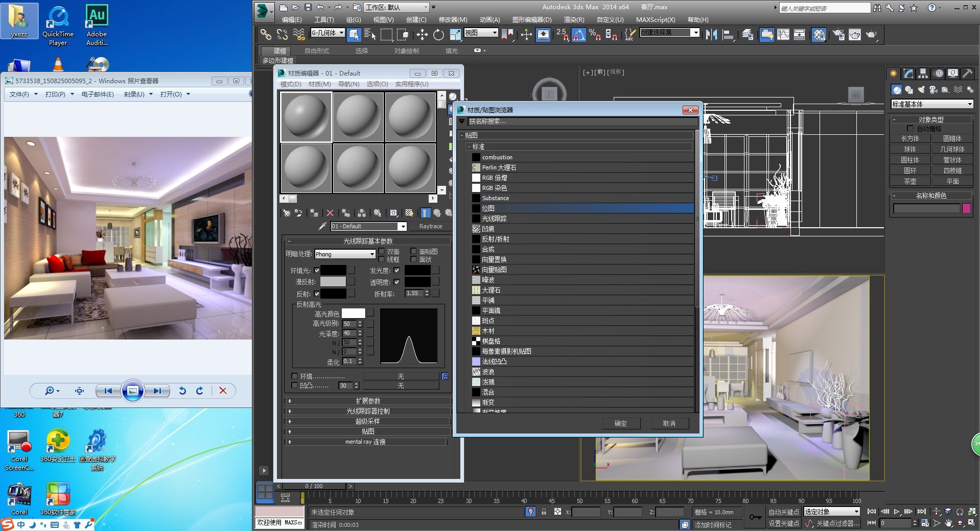Activate Select and Rotate tool

click(x=438, y=34)
